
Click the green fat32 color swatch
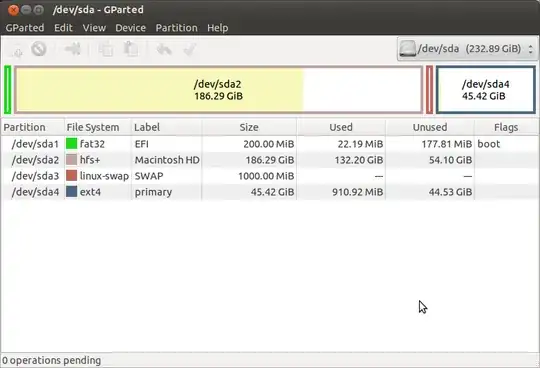(x=71, y=144)
